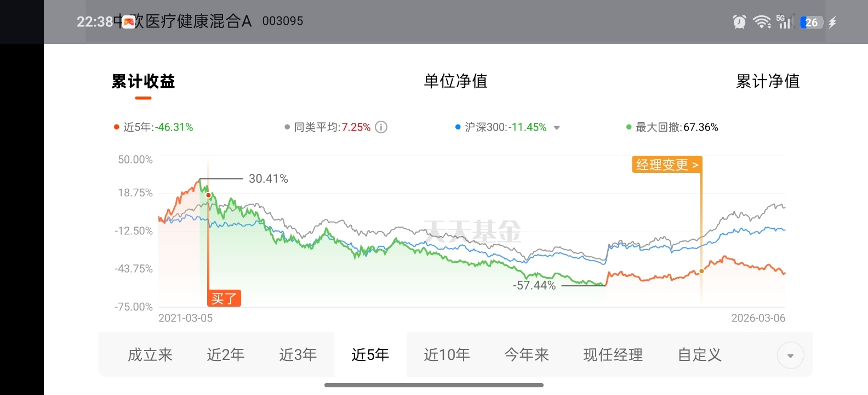Open the 经理变更 manager change tag
The image size is (868, 395).
tap(667, 165)
